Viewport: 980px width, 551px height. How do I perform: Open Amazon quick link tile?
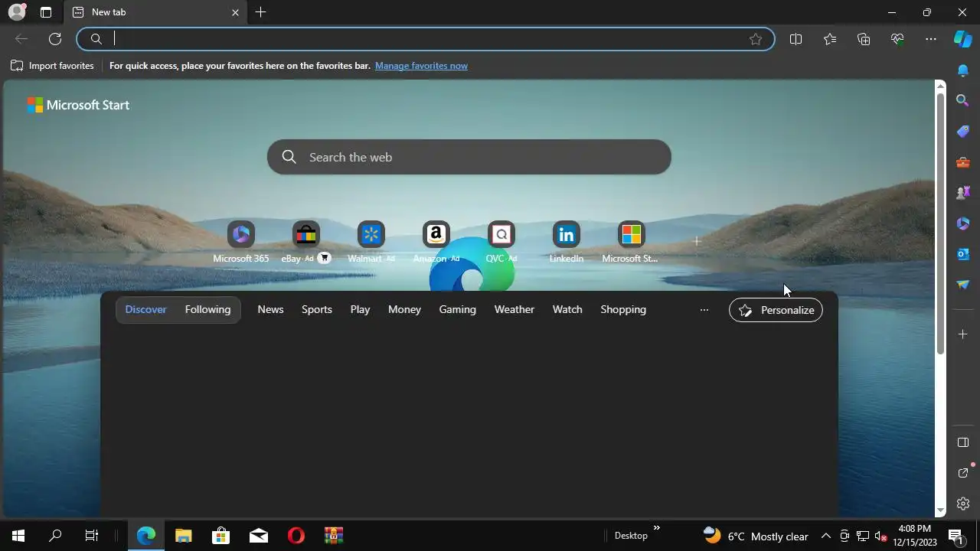click(x=436, y=243)
